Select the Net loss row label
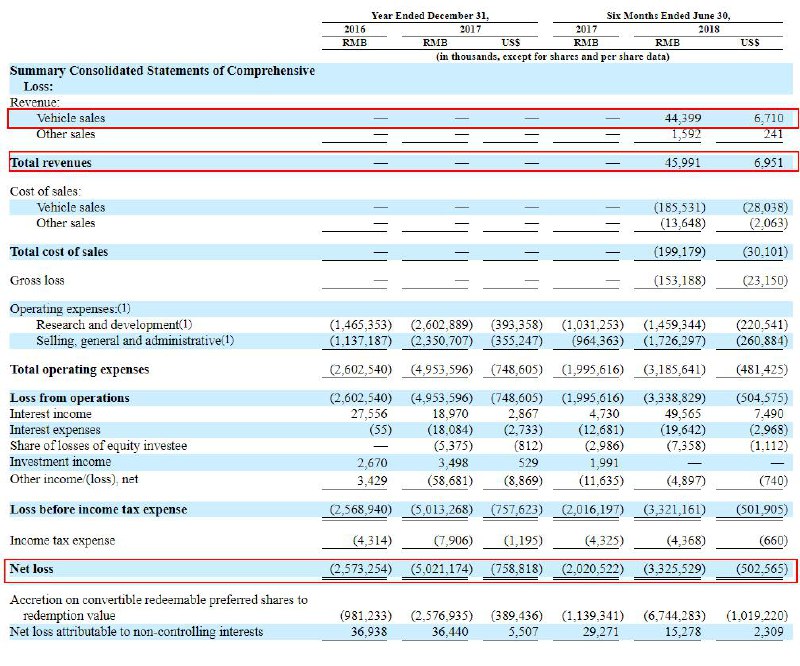 [x=31, y=569]
